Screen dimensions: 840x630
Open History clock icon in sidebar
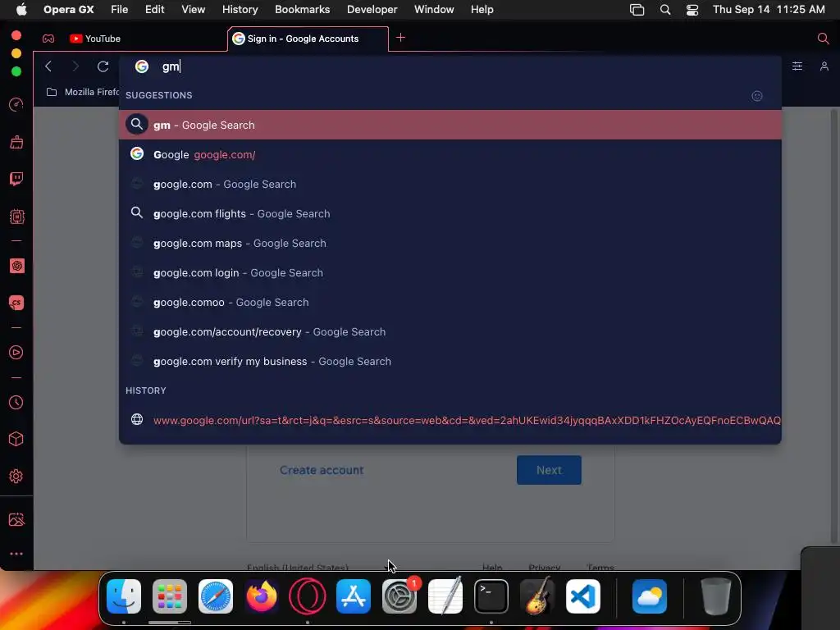pyautogui.click(x=16, y=402)
